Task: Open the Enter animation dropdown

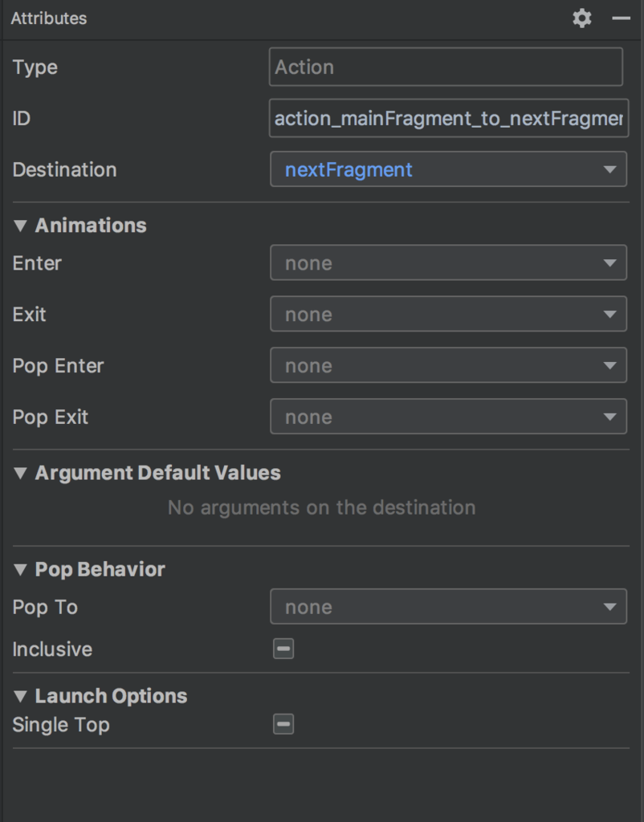Action: pos(448,262)
